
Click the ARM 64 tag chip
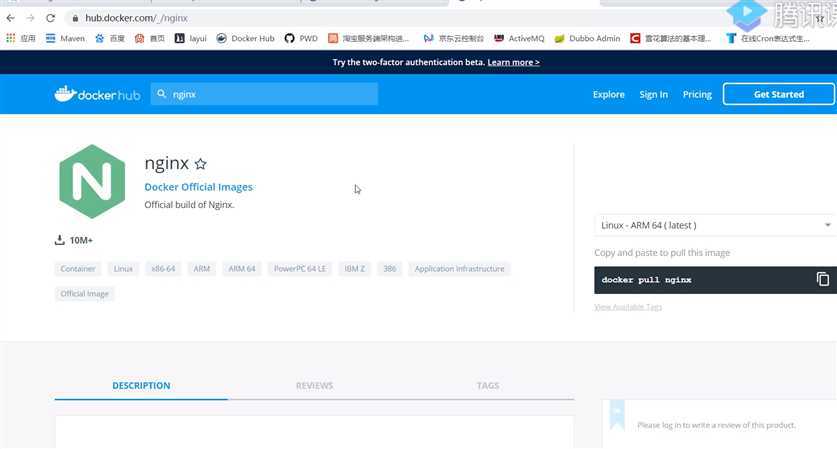(242, 269)
